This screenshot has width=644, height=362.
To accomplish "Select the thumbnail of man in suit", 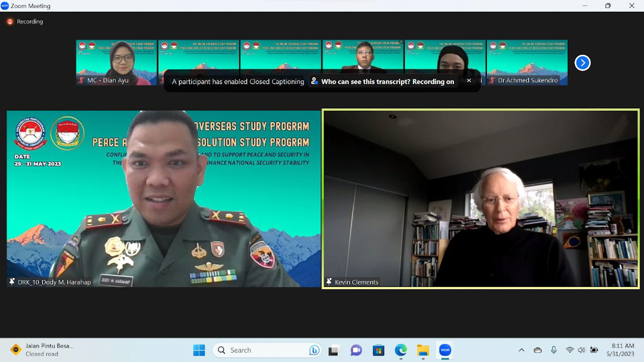I will point(363,56).
